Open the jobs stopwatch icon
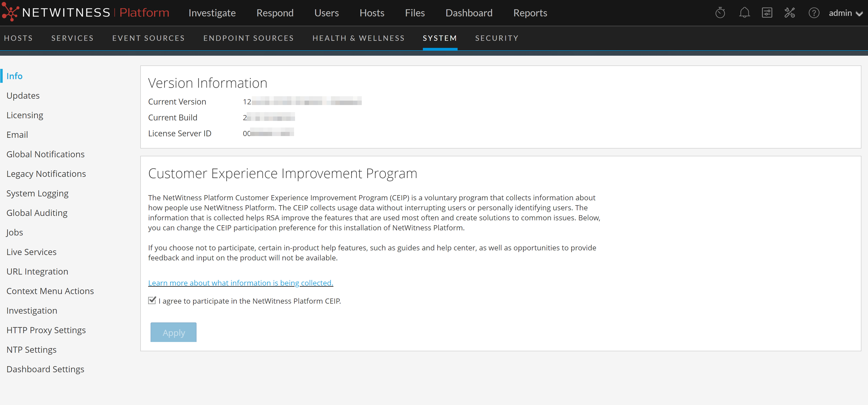This screenshot has height=405, width=868. 721,12
